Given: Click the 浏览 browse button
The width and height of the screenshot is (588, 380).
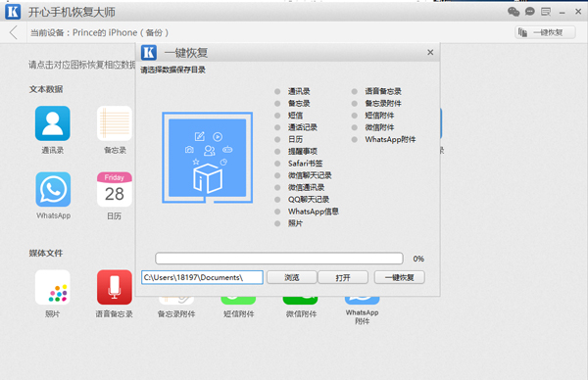Looking at the screenshot, I should 291,277.
